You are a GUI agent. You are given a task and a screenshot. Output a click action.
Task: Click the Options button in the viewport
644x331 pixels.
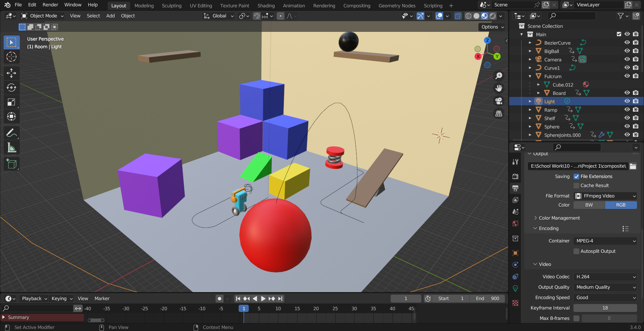coord(491,27)
